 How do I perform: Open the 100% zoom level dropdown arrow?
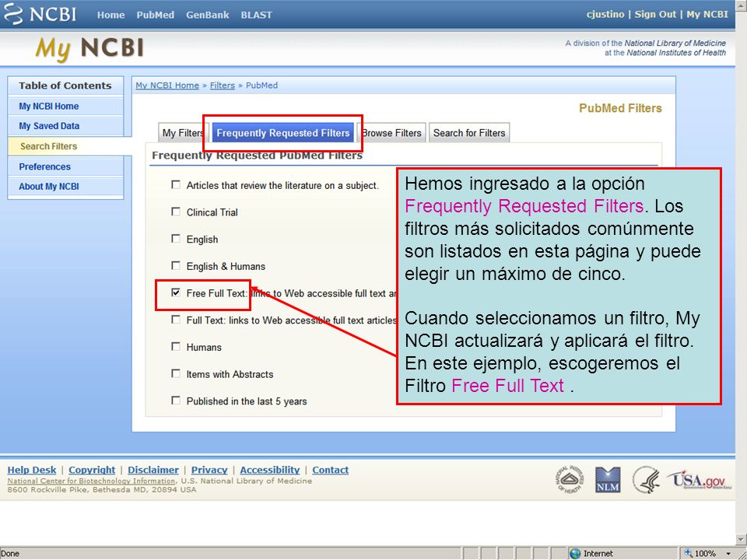click(x=729, y=554)
